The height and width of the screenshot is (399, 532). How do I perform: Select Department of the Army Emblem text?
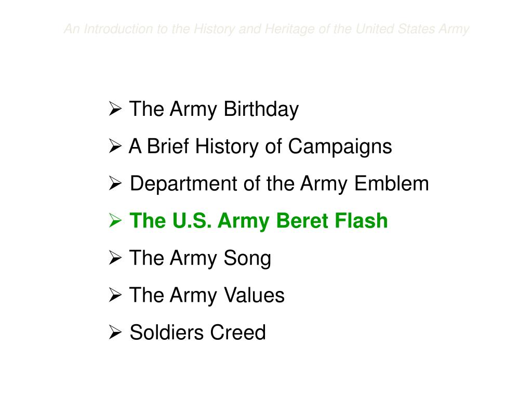(x=280, y=184)
